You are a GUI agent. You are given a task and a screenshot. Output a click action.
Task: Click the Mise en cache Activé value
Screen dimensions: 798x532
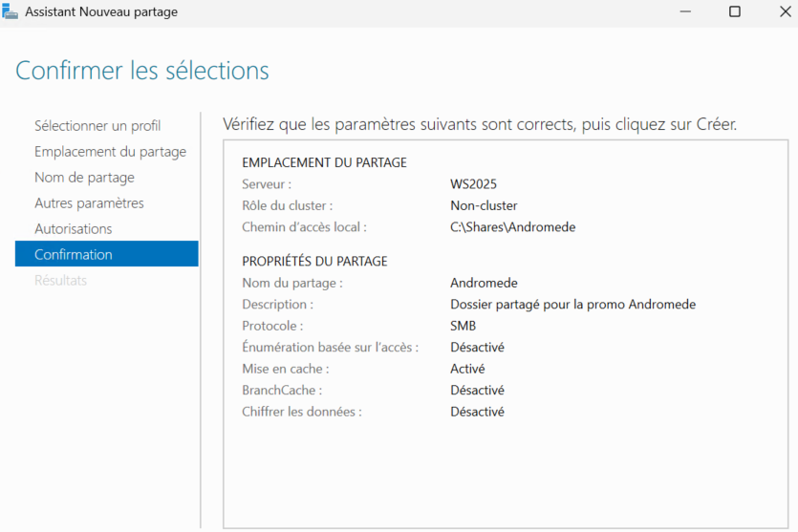pos(467,369)
